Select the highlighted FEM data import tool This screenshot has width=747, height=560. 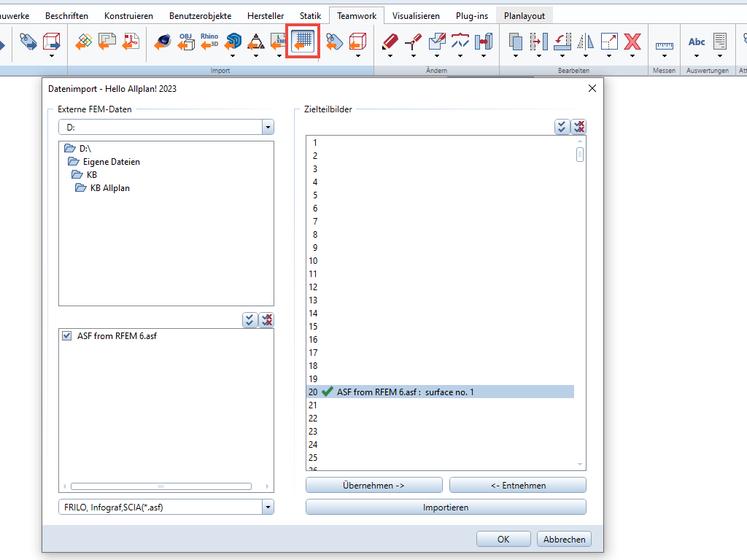pos(303,42)
